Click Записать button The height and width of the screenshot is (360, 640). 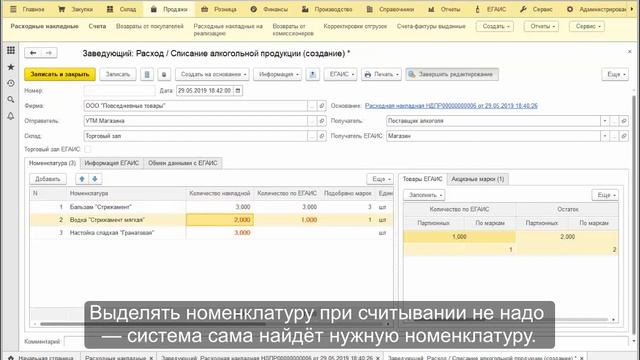click(118, 74)
